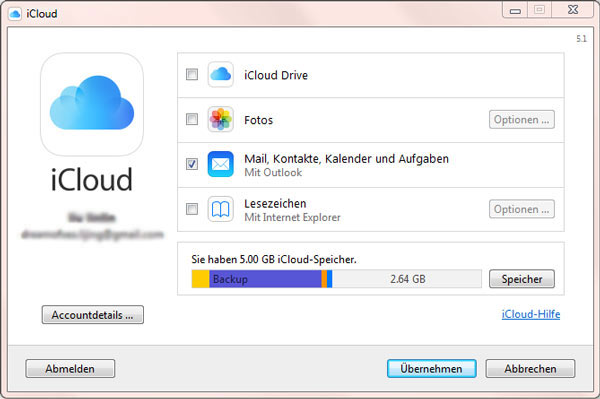Click the Lesezeichen label
600x399 pixels.
click(x=275, y=203)
